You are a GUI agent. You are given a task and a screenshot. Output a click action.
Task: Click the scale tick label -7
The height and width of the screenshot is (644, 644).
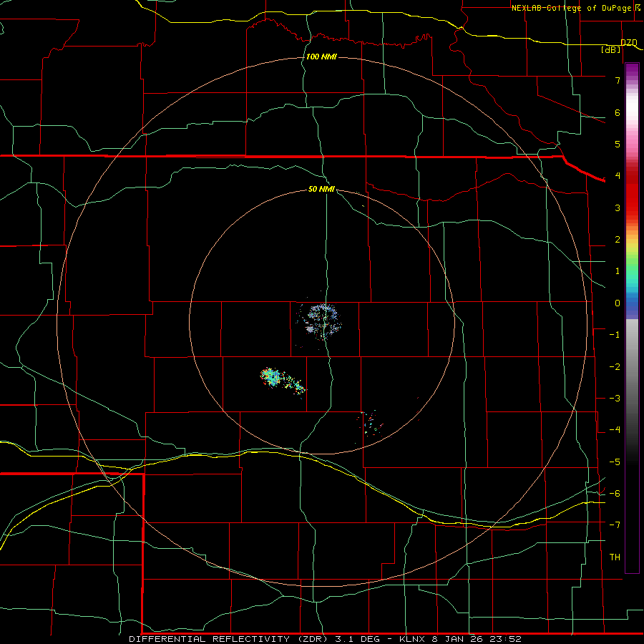(x=615, y=525)
